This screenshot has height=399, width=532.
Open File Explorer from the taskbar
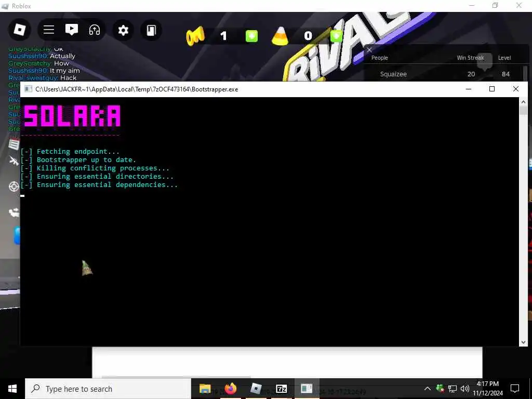tap(205, 389)
